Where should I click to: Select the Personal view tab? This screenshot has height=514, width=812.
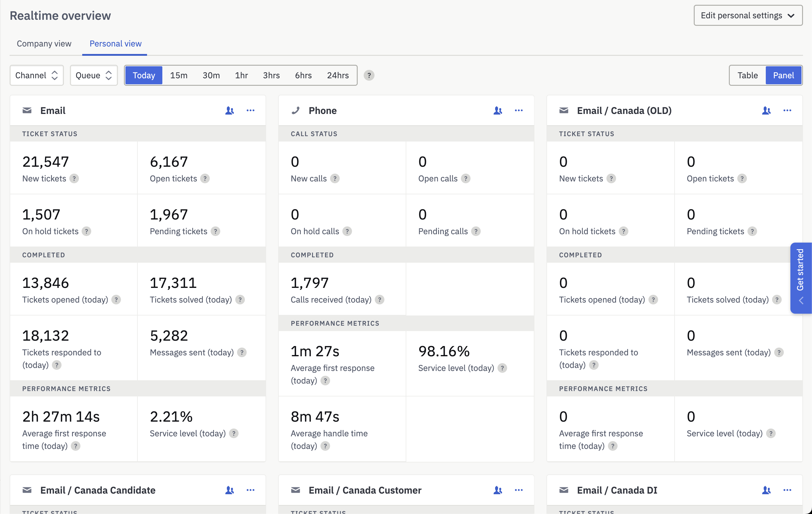(x=115, y=43)
